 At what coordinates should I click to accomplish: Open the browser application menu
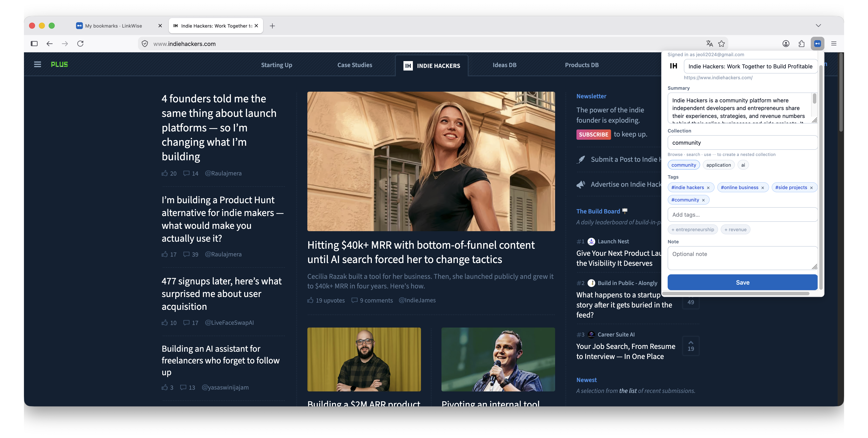[x=834, y=44]
